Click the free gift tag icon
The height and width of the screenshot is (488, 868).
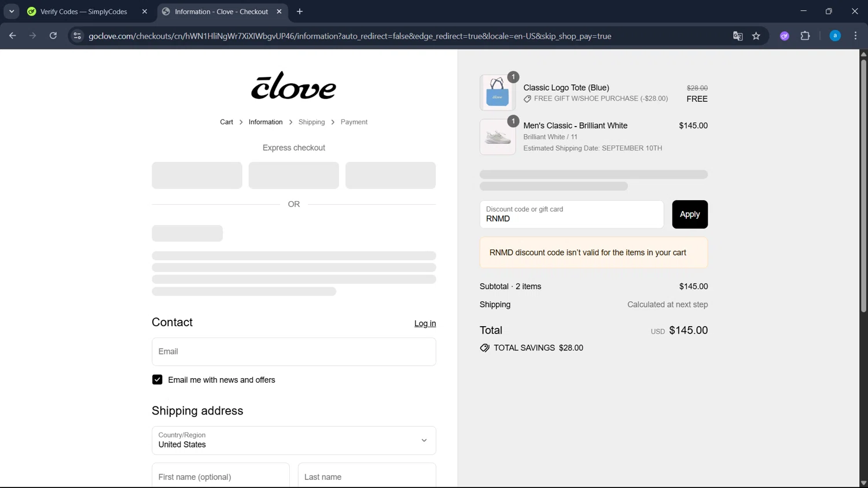tap(527, 99)
